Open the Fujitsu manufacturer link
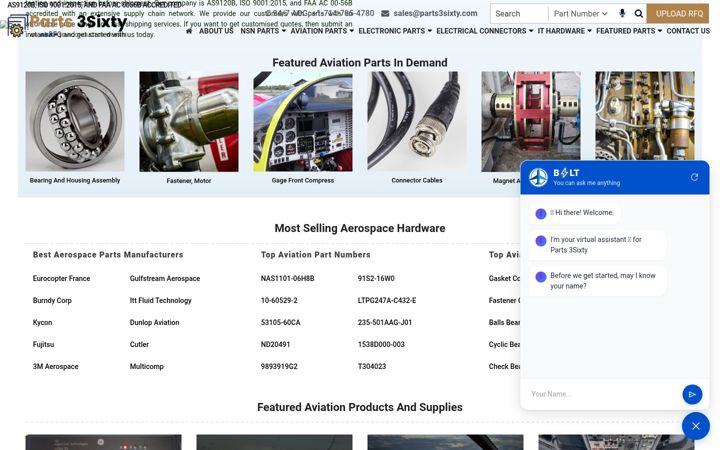 tap(43, 344)
